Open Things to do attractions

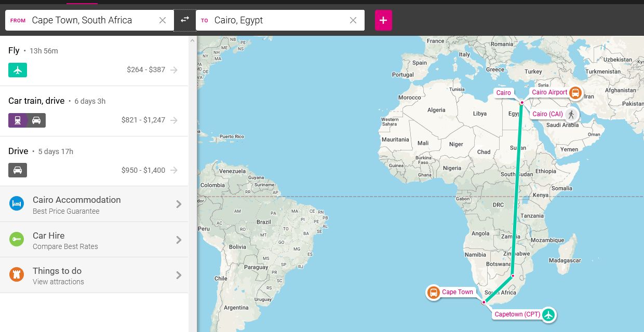pyautogui.click(x=93, y=275)
